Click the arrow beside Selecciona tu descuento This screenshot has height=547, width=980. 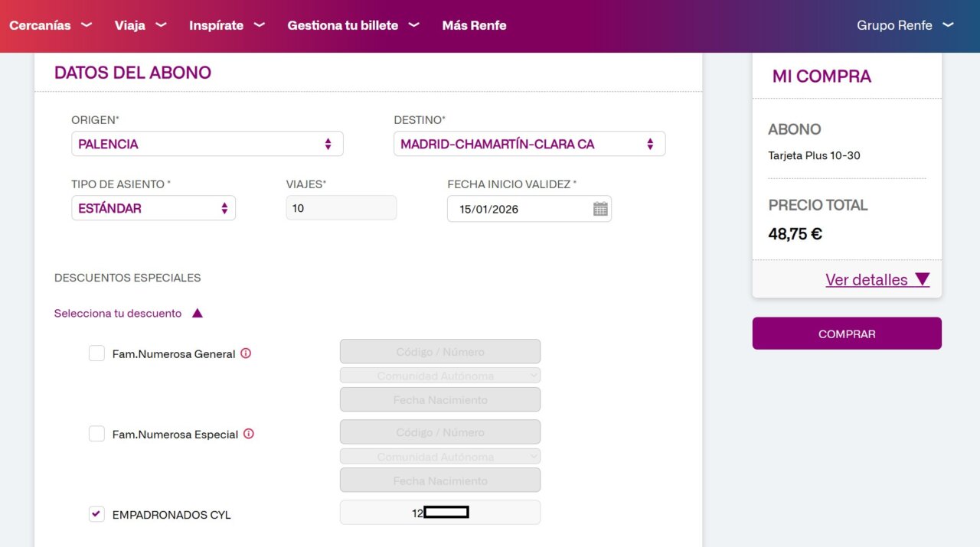tap(198, 313)
